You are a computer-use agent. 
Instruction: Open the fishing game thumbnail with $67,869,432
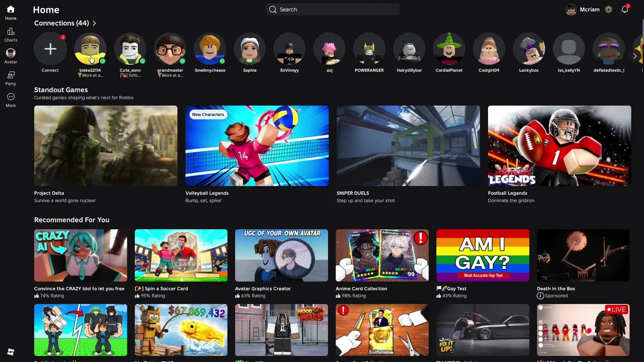[x=181, y=330]
